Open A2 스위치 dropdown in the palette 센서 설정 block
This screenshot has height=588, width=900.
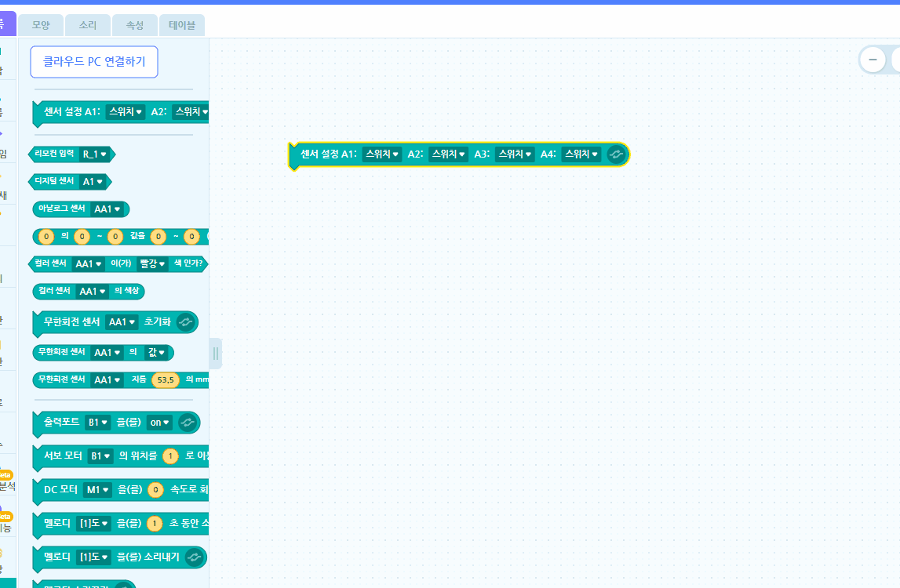pyautogui.click(x=191, y=112)
